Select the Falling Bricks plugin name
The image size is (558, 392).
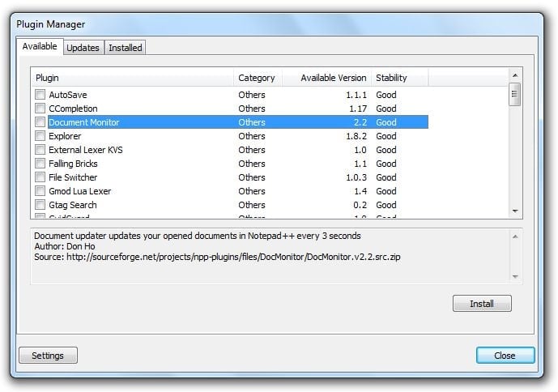tap(73, 164)
